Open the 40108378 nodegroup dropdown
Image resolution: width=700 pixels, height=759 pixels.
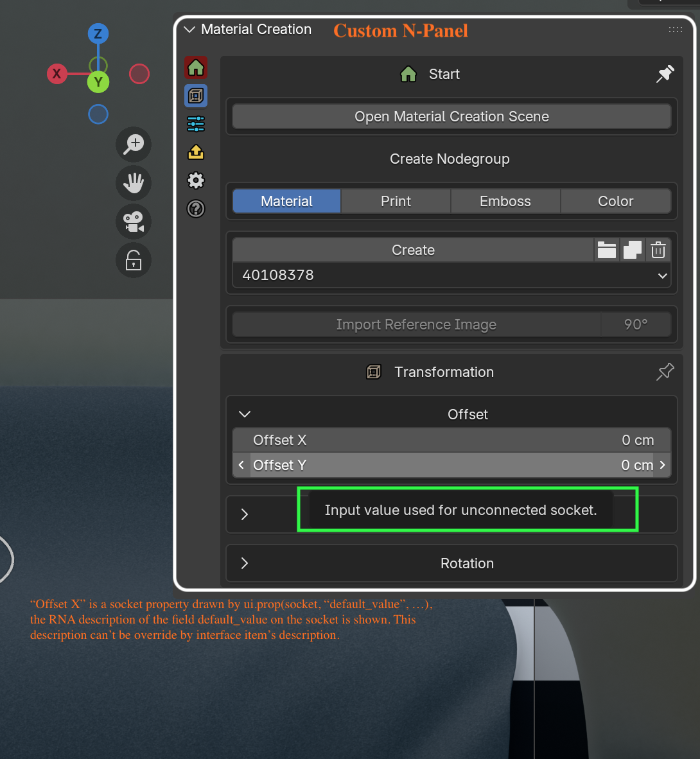451,275
